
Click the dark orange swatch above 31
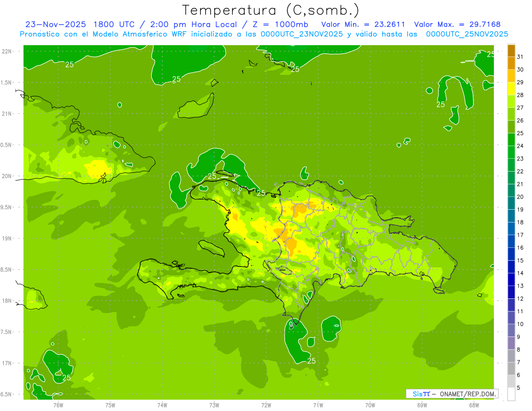[x=511, y=50]
